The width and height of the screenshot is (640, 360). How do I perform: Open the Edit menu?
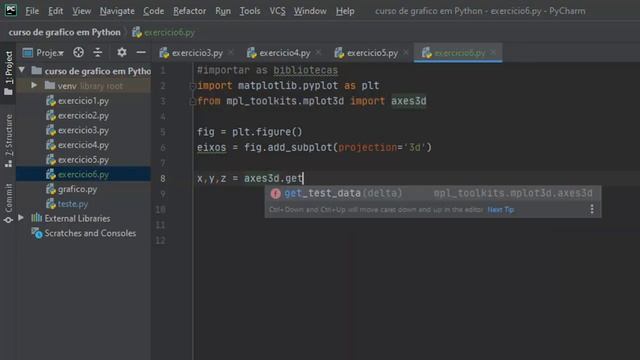click(56, 11)
